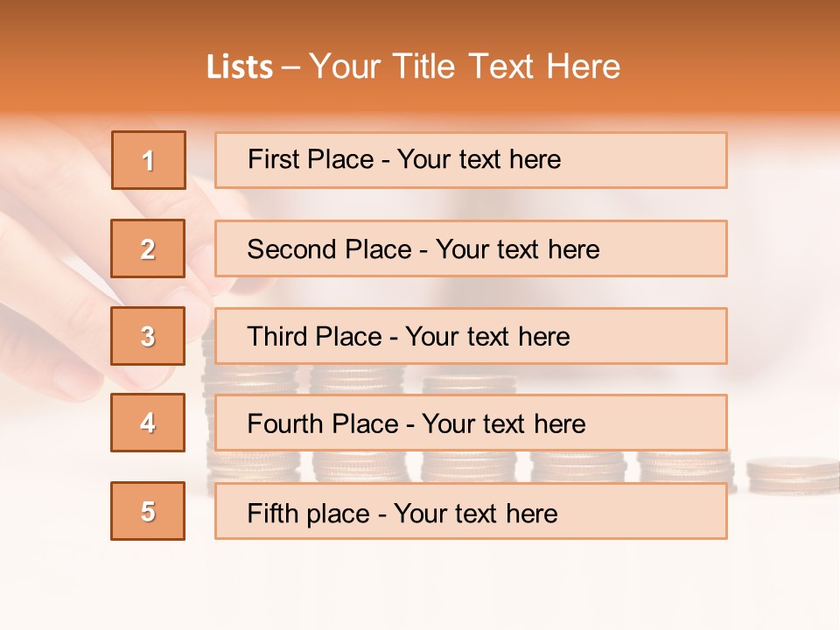Select the number 3 box
Image resolution: width=840 pixels, height=630 pixels.
(x=149, y=336)
